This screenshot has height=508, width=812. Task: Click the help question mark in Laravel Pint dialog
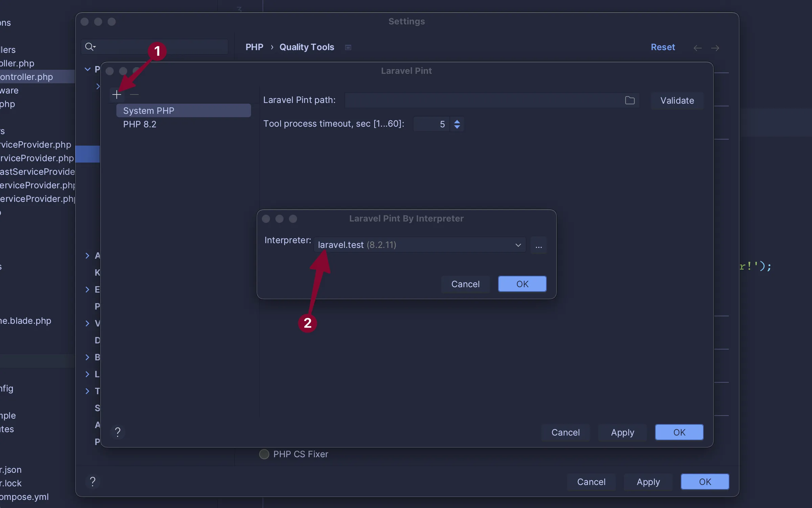[118, 432]
